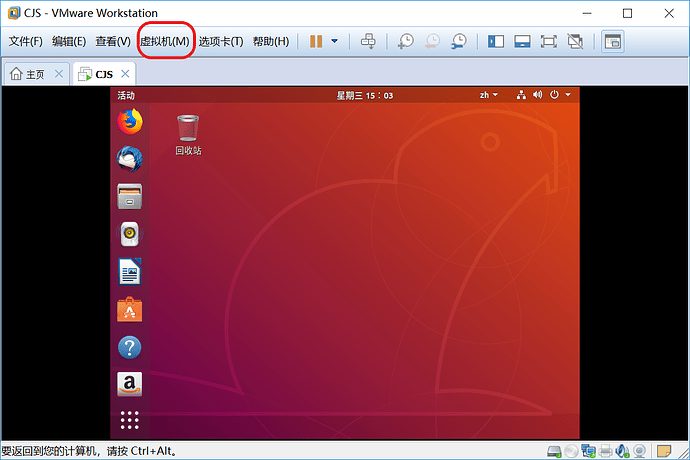690x460 pixels.
Task: Open the snapshot manager wrench-clock icon
Action: tap(459, 41)
